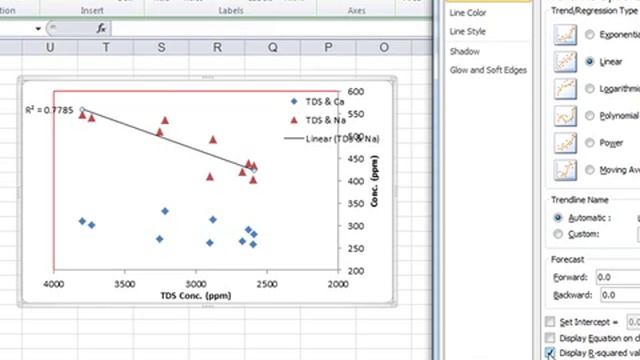This screenshot has height=360, width=640.
Task: Select column P header
Action: (x=328, y=47)
